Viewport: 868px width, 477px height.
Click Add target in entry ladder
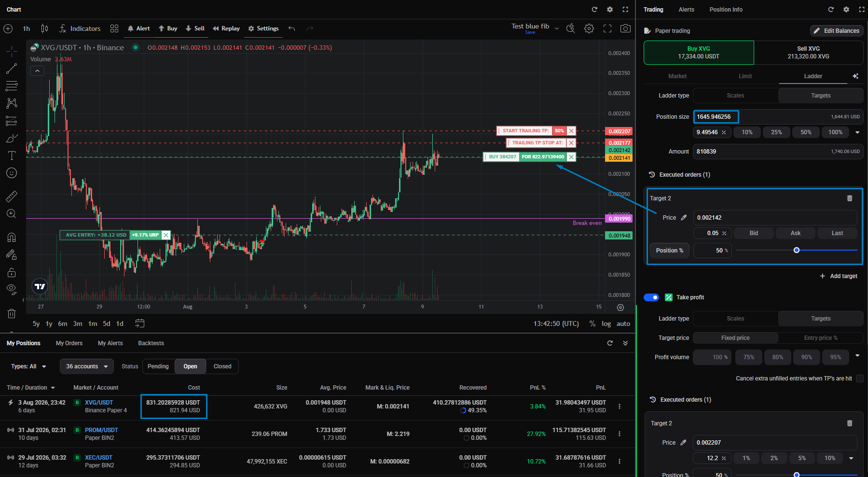pyautogui.click(x=839, y=276)
